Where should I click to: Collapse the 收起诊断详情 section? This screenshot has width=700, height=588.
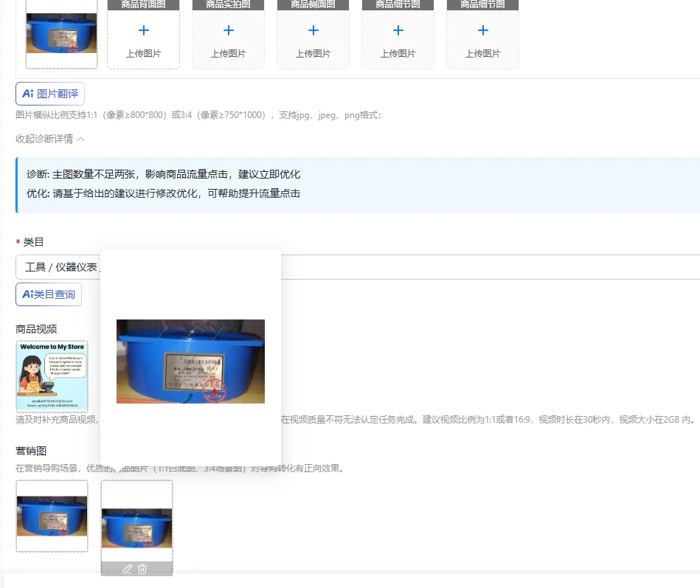click(50, 139)
